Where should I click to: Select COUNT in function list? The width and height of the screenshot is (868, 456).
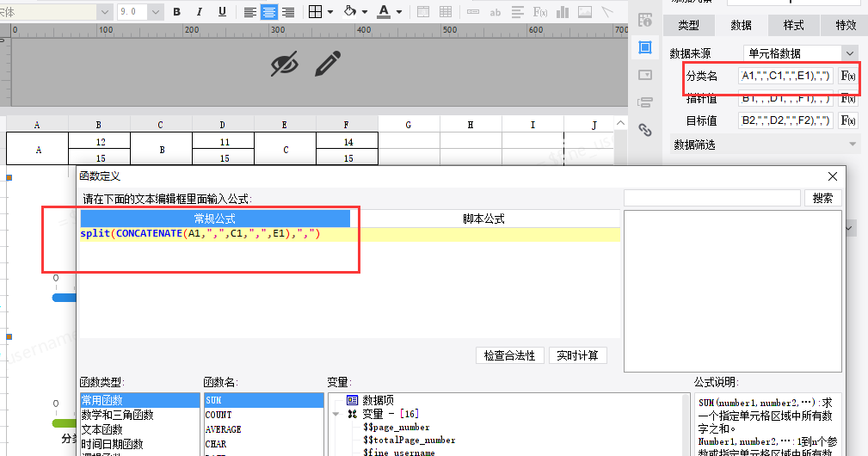[263, 415]
